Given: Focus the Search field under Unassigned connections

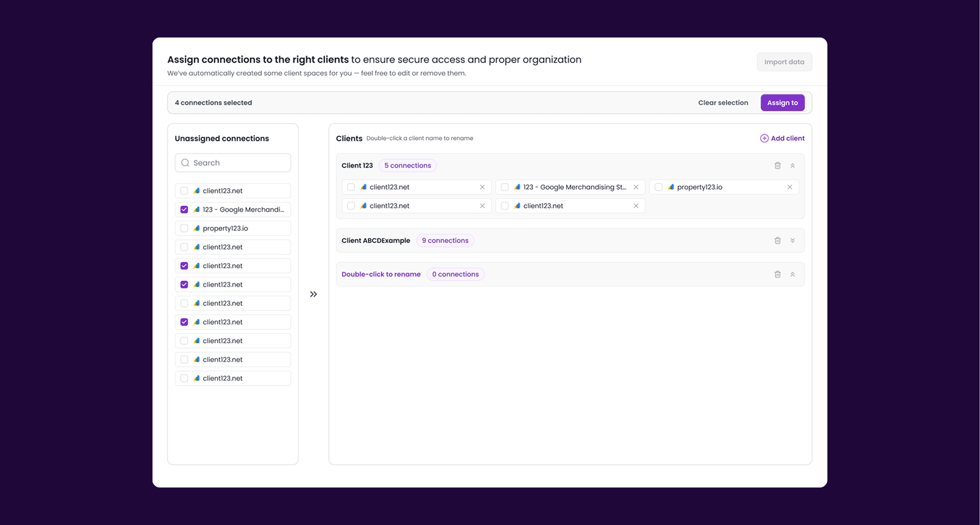Looking at the screenshot, I should pyautogui.click(x=232, y=162).
